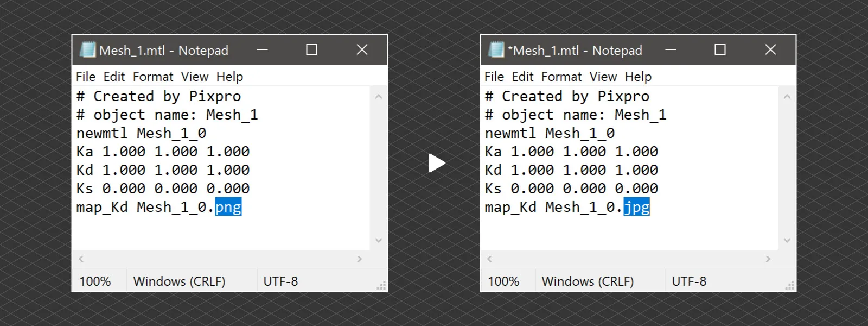This screenshot has width=868, height=326.
Task: Click scroll down arrow in right Notepad
Action: pos(787,240)
